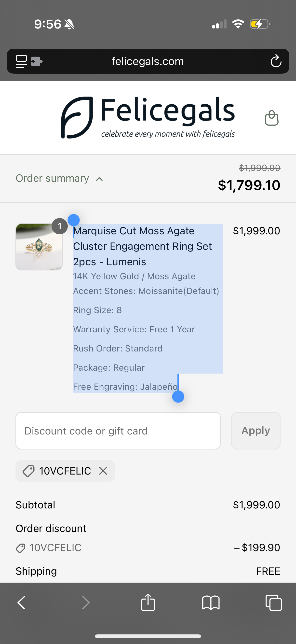The height and width of the screenshot is (644, 296).
Task: Focus the Discount code or gift card field
Action: tap(118, 431)
